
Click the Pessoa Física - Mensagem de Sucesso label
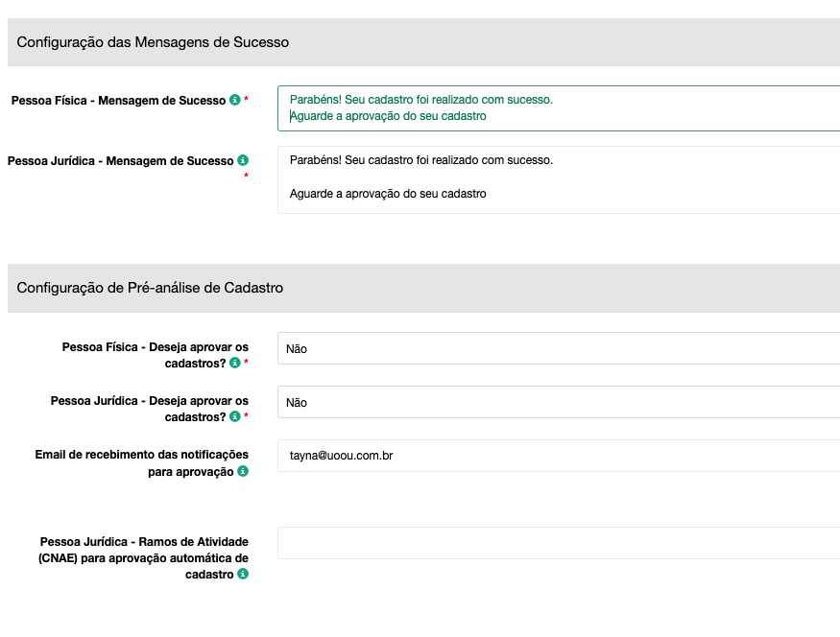pyautogui.click(x=118, y=101)
